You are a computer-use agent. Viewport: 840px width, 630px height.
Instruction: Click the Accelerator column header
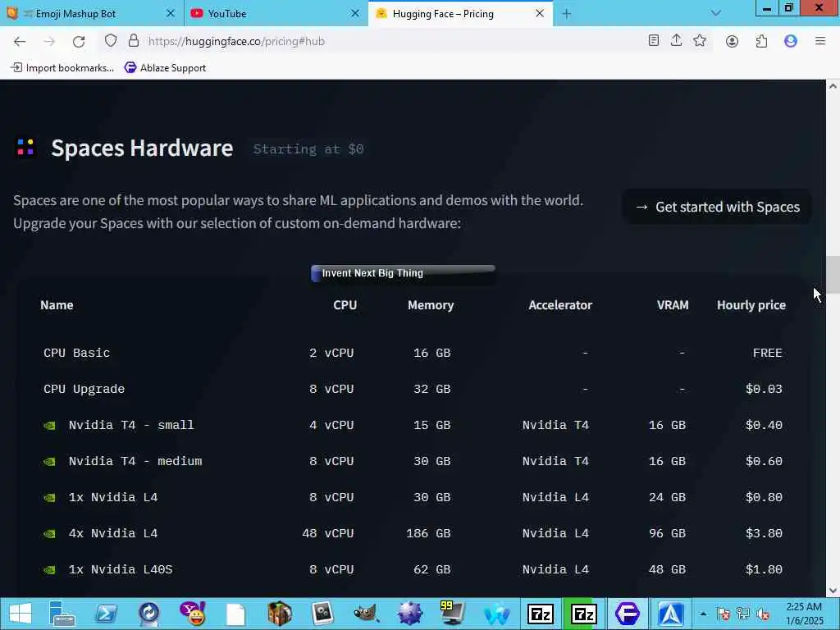coord(560,305)
